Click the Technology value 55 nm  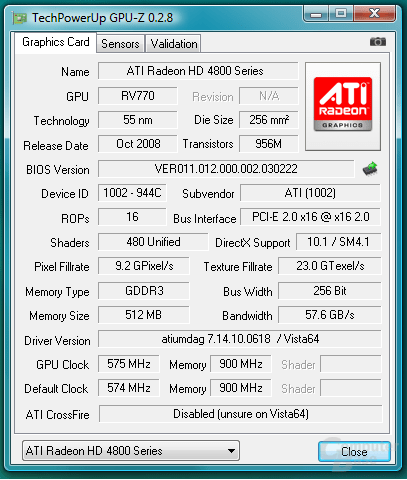click(x=138, y=120)
